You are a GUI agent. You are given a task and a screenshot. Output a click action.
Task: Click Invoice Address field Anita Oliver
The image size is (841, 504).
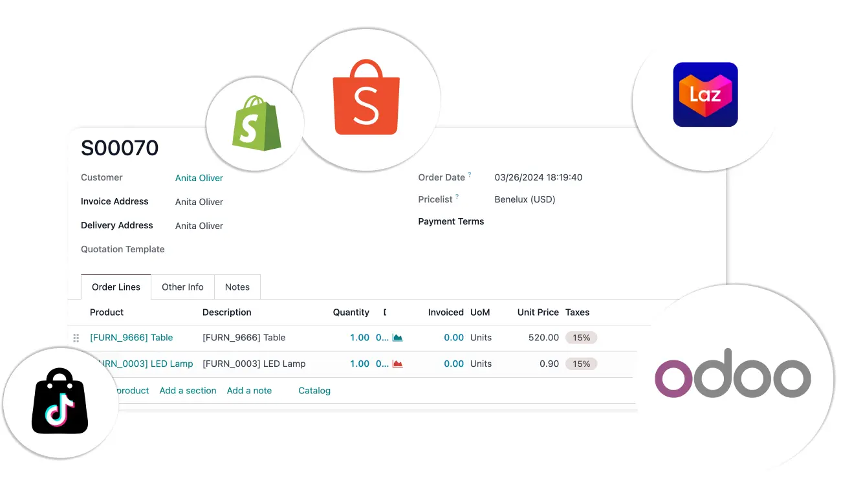pyautogui.click(x=199, y=202)
